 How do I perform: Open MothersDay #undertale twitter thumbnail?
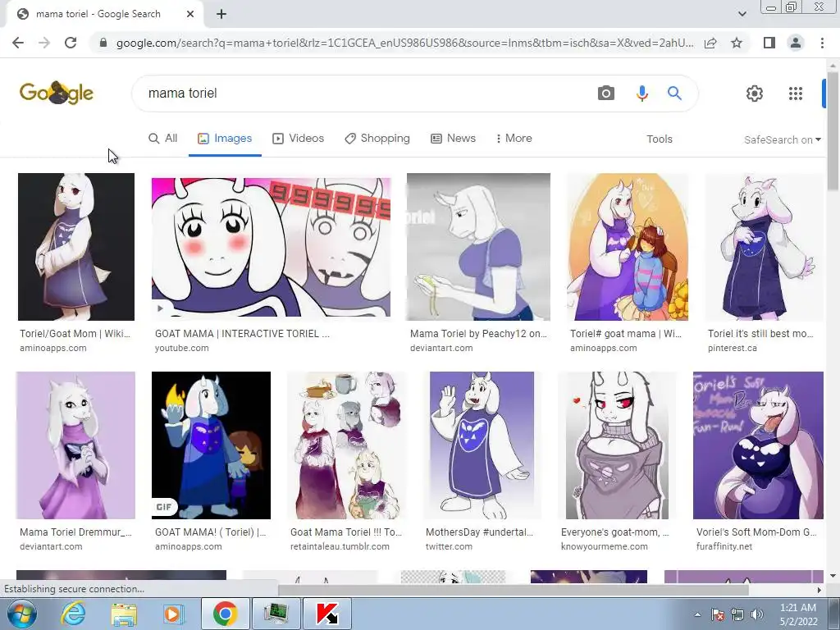(x=482, y=445)
